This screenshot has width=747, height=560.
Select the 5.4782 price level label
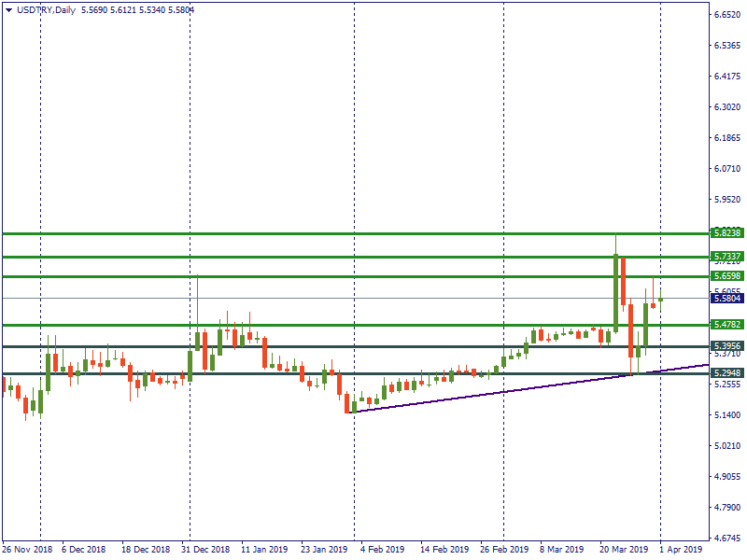[726, 325]
